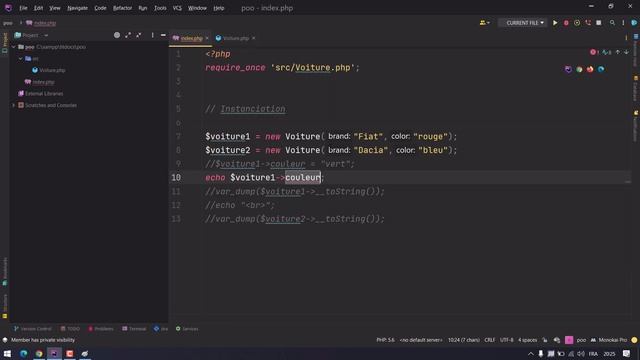Open the TODO tool window

pos(70,329)
